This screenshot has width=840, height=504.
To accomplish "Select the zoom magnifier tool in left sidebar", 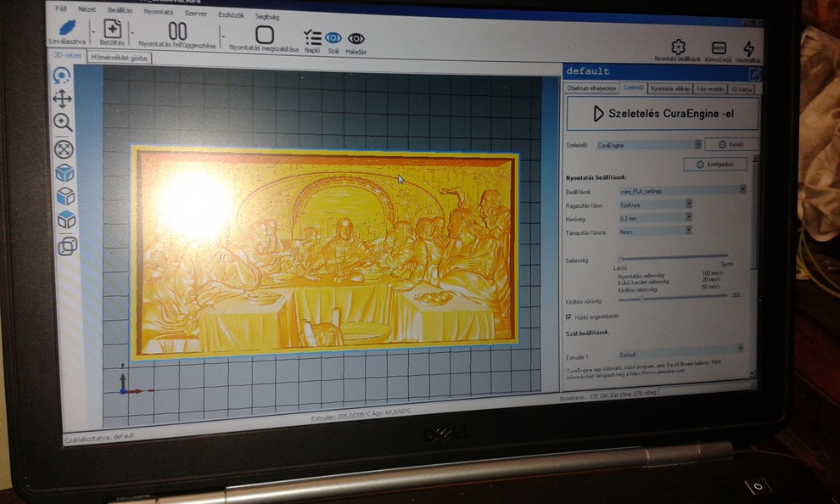I will (63, 122).
